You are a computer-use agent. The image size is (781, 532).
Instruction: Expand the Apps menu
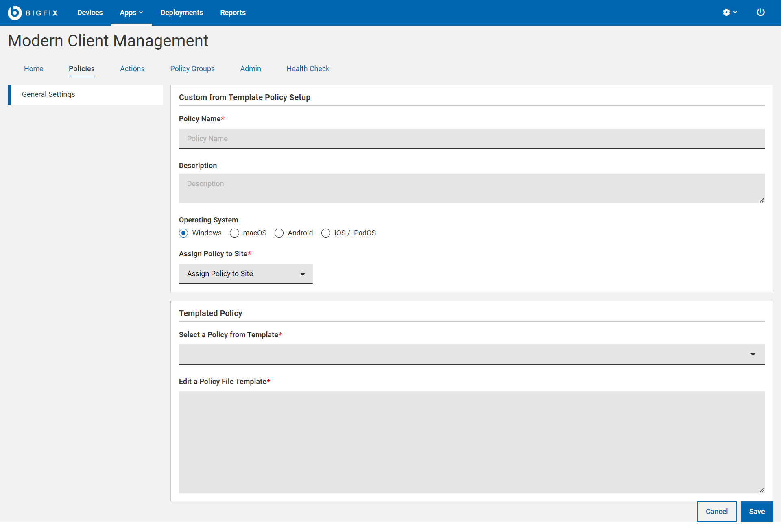131,13
